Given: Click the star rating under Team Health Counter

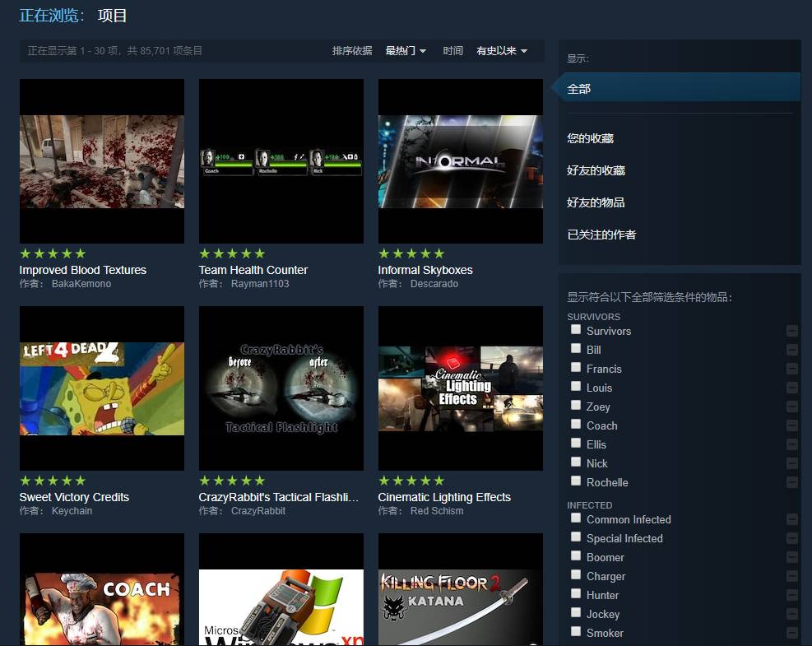Looking at the screenshot, I should click(x=232, y=253).
